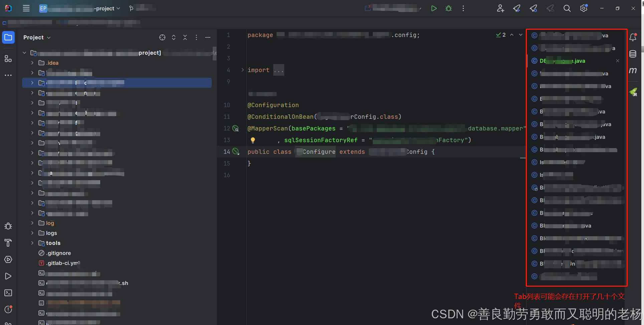This screenshot has width=644, height=325.
Task: Open the Run tool window in left stripe
Action: pyautogui.click(x=8, y=276)
